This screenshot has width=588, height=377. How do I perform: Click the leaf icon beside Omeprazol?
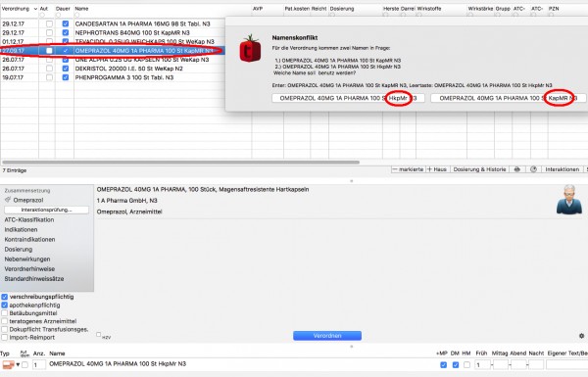point(8,200)
